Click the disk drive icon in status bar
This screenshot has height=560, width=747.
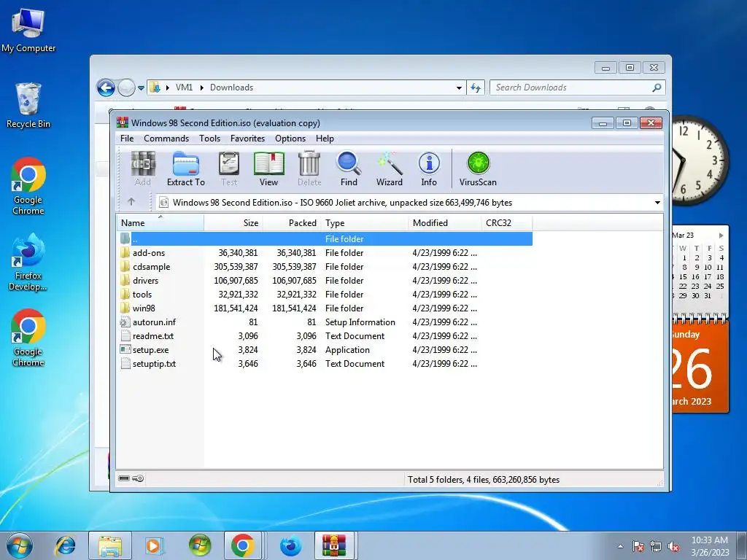pyautogui.click(x=124, y=478)
